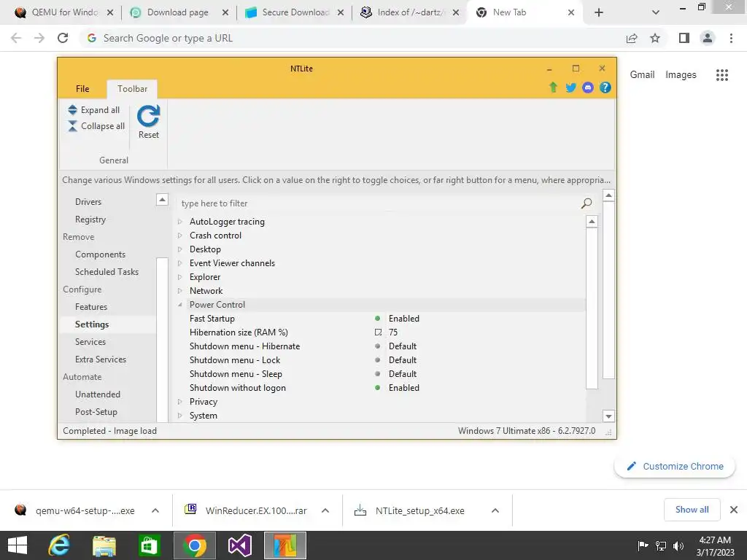Expand the System settings node

(x=179, y=415)
